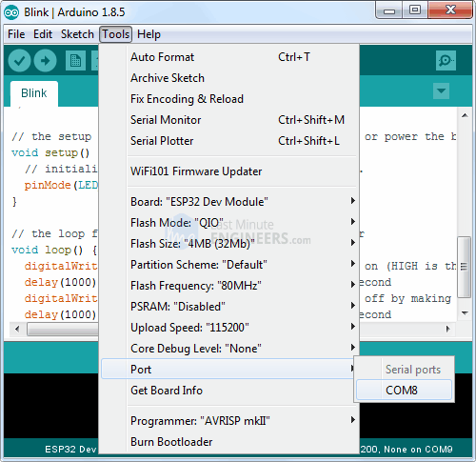This screenshot has width=476, height=462.
Task: Click the New sketch document icon
Action: [75, 60]
